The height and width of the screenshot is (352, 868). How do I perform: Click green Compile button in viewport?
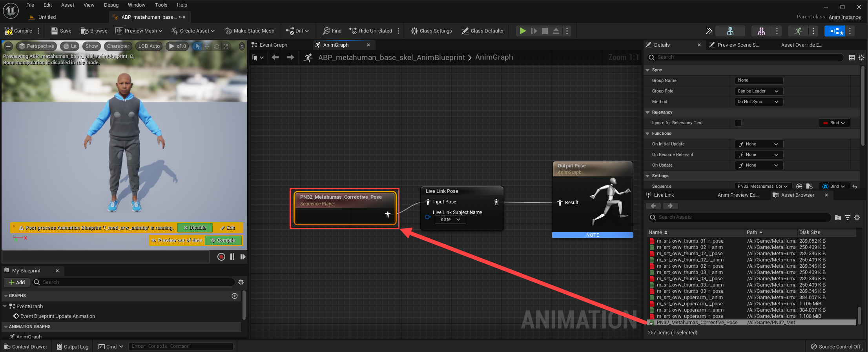pos(223,240)
